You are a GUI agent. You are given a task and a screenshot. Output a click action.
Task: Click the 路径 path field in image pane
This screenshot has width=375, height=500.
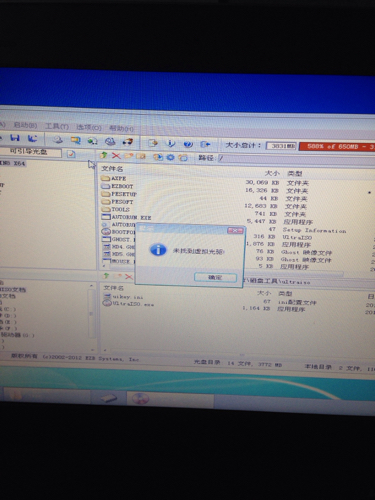click(x=296, y=159)
